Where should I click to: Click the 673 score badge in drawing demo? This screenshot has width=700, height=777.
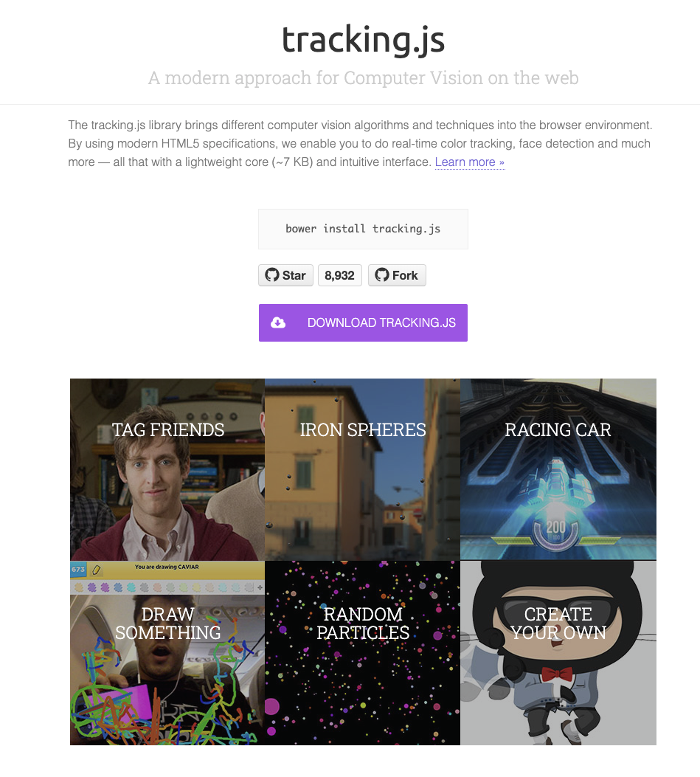click(78, 570)
